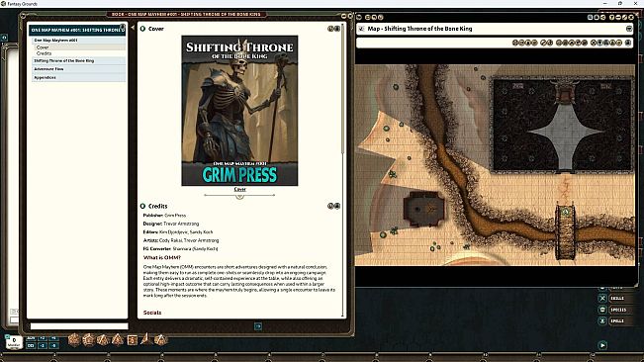644x362 pixels.
Task: Expand the Appendices chapter
Action: (79, 77)
